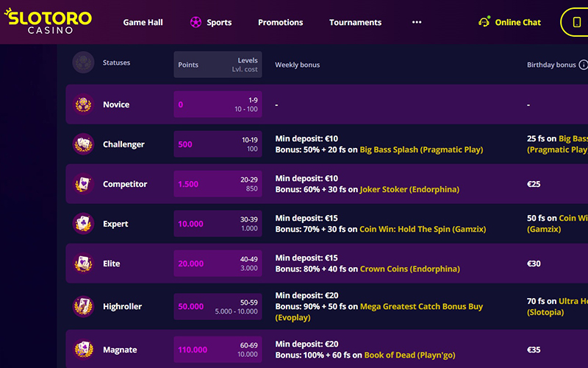The image size is (588, 368).
Task: Select the Expert status name
Action: 115,224
